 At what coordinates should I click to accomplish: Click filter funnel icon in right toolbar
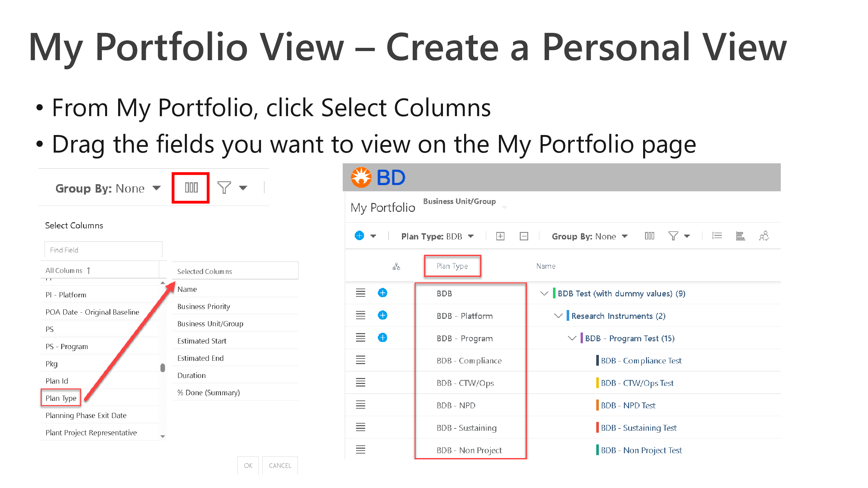point(673,236)
